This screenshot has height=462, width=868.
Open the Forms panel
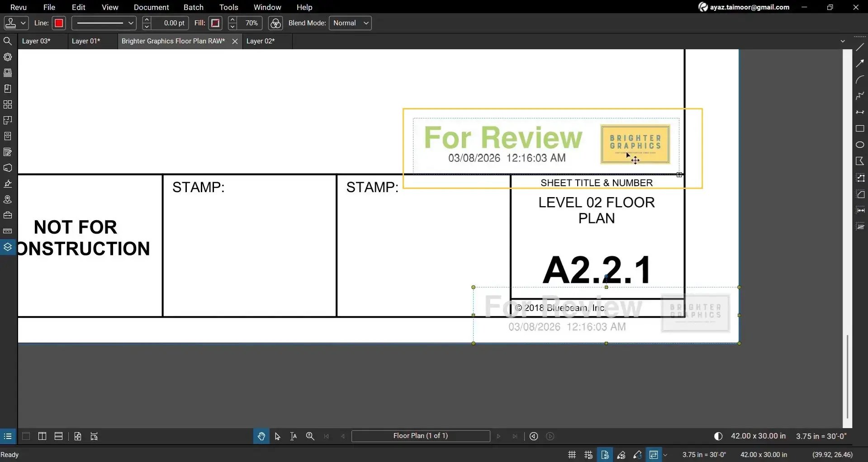[x=8, y=152]
